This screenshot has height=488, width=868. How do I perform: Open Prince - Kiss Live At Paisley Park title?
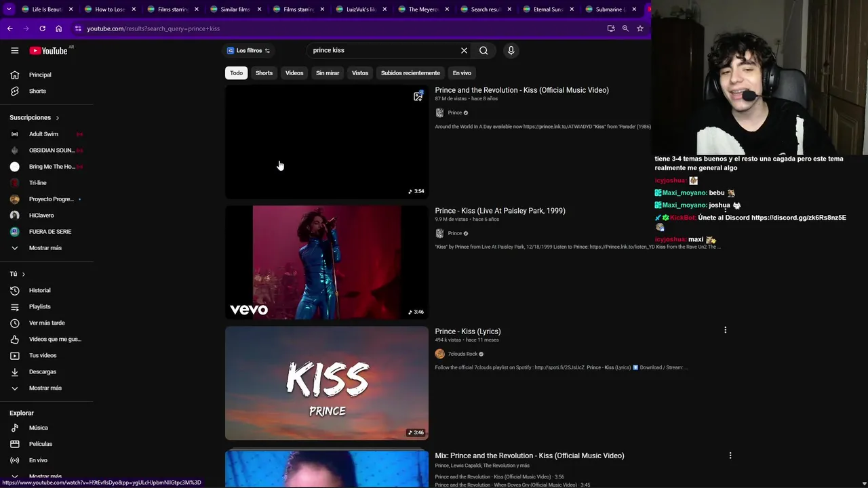500,210
